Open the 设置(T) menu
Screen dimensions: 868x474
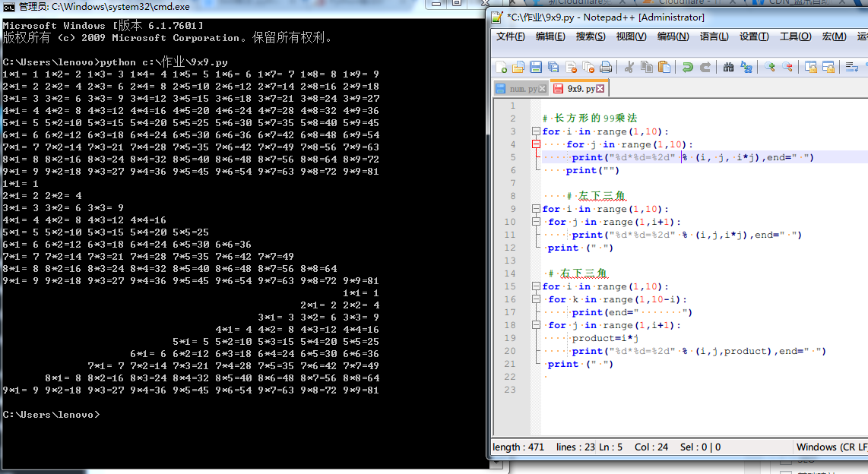754,36
